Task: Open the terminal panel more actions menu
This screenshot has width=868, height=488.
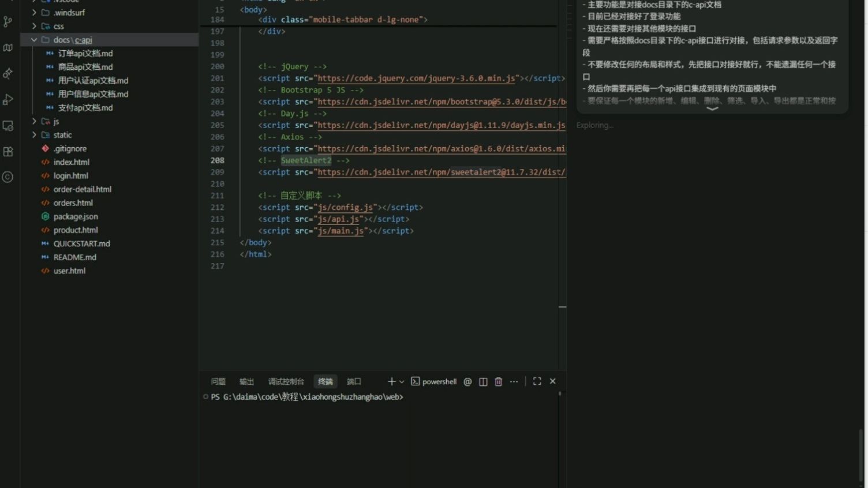Action: coord(514,381)
